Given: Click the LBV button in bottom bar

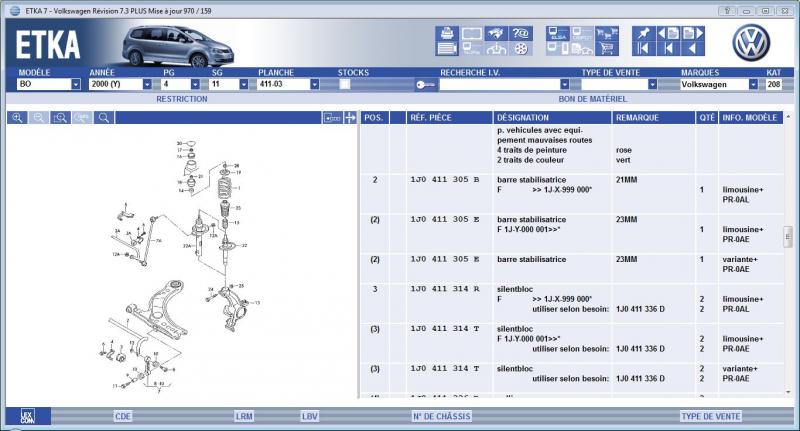Looking at the screenshot, I should click(309, 416).
